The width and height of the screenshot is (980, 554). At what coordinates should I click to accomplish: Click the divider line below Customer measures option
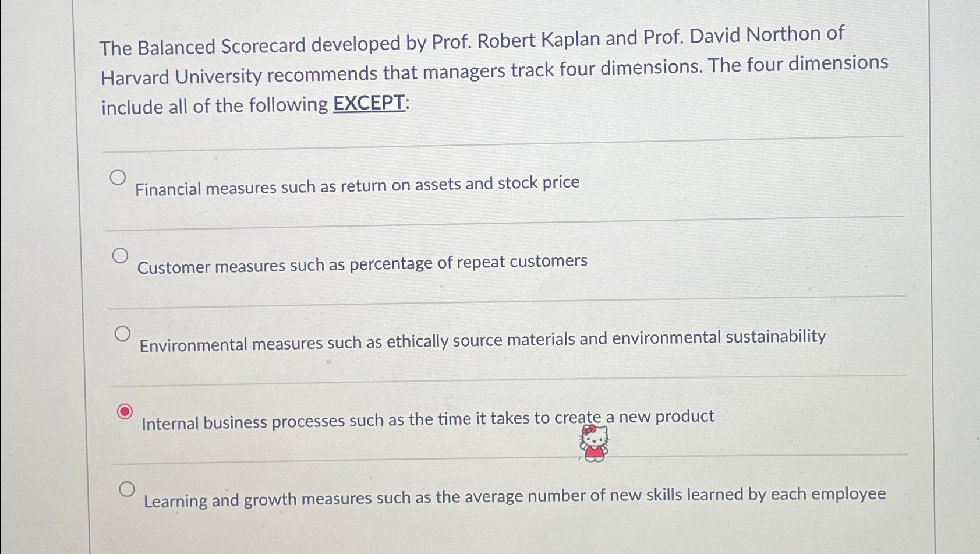coord(507,301)
